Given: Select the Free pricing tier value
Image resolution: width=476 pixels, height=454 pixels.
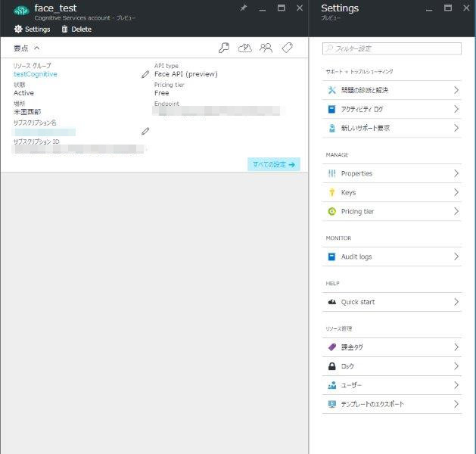Looking at the screenshot, I should click(161, 93).
